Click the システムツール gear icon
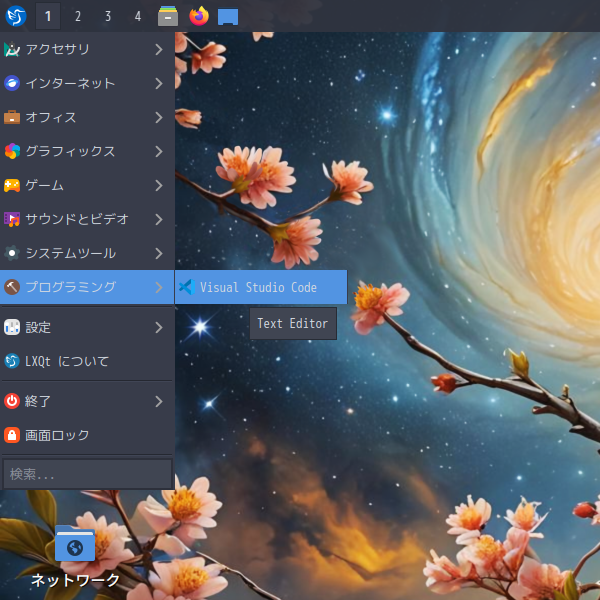Viewport: 600px width, 600px height. (12, 253)
